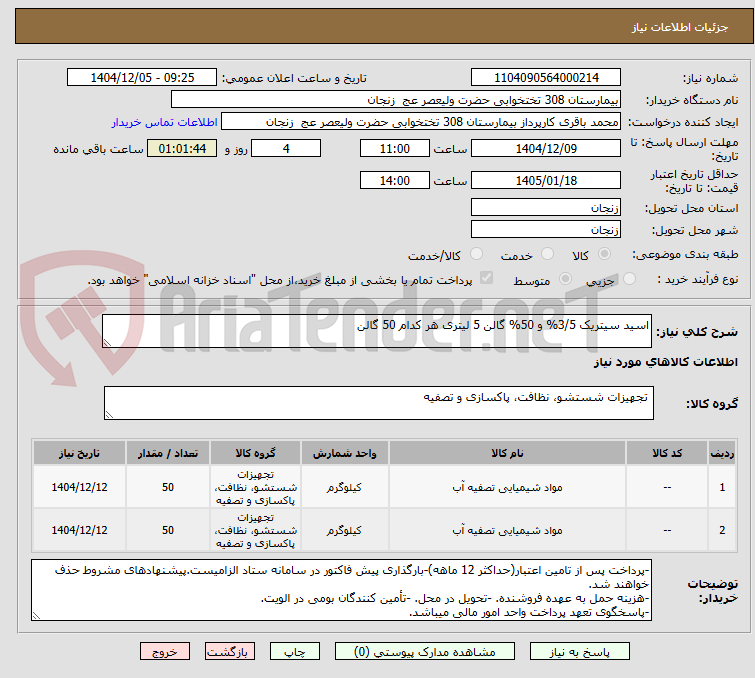
Task: Click the countdown timer 01:01:44
Action: (x=182, y=148)
